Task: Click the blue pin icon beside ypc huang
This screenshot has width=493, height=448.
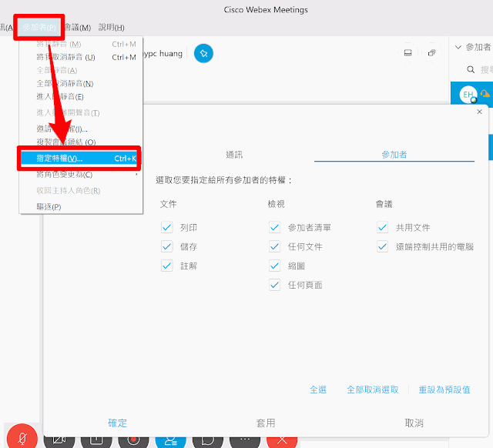Action: tap(203, 53)
